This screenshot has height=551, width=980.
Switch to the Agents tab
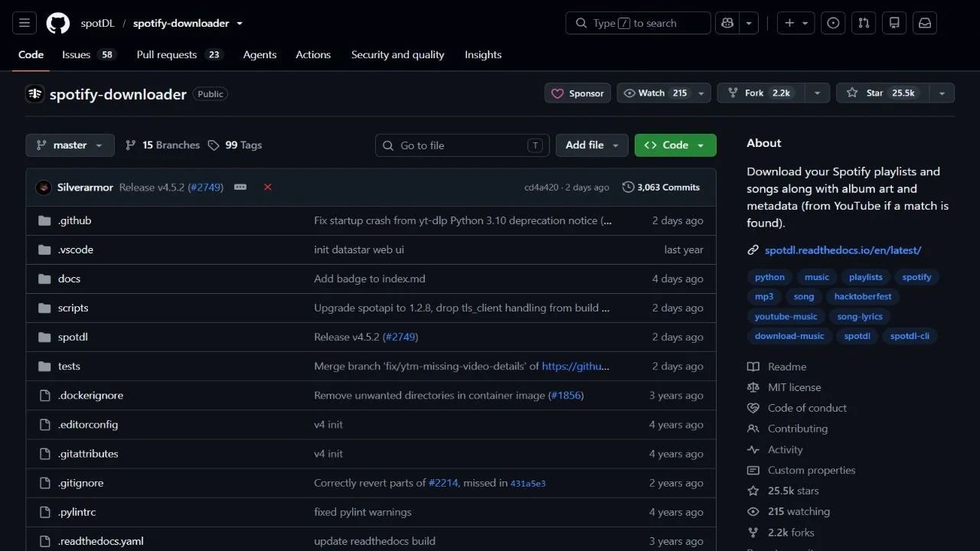click(x=260, y=55)
